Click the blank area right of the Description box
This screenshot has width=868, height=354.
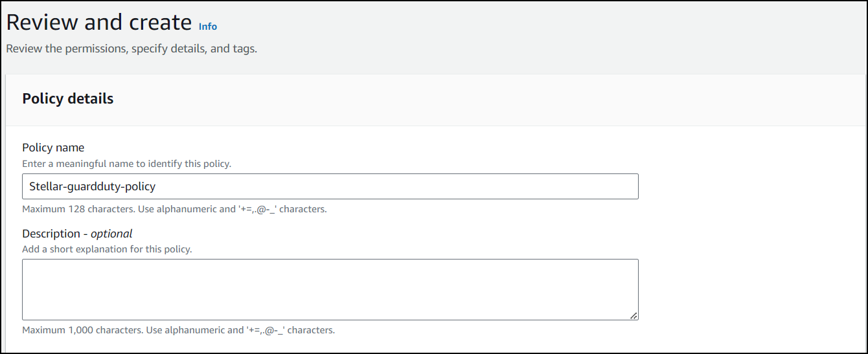coord(745,289)
